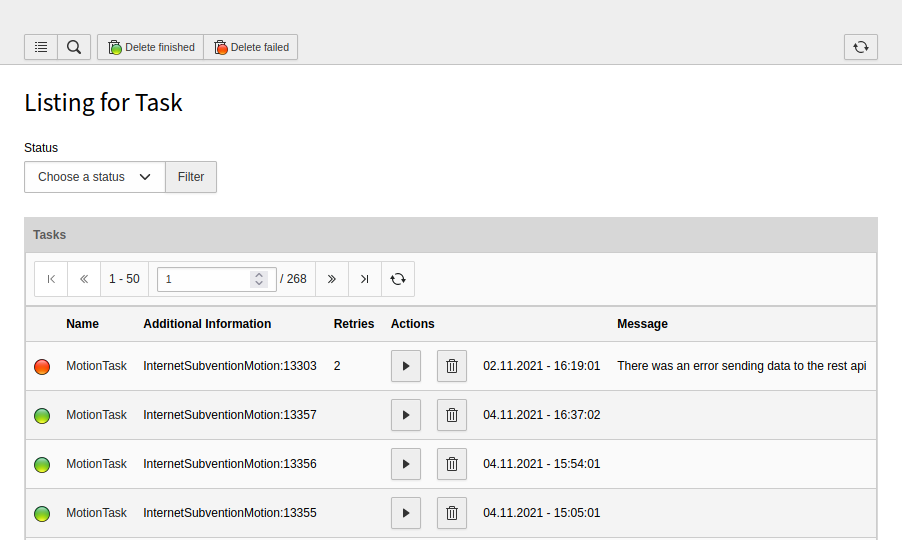Viewport: 904px width, 540px height.
Task: Click the top-right reload icon
Action: tap(861, 47)
